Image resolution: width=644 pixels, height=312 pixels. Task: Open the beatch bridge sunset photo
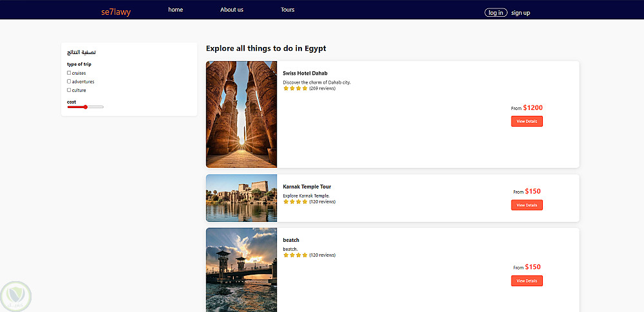point(241,270)
